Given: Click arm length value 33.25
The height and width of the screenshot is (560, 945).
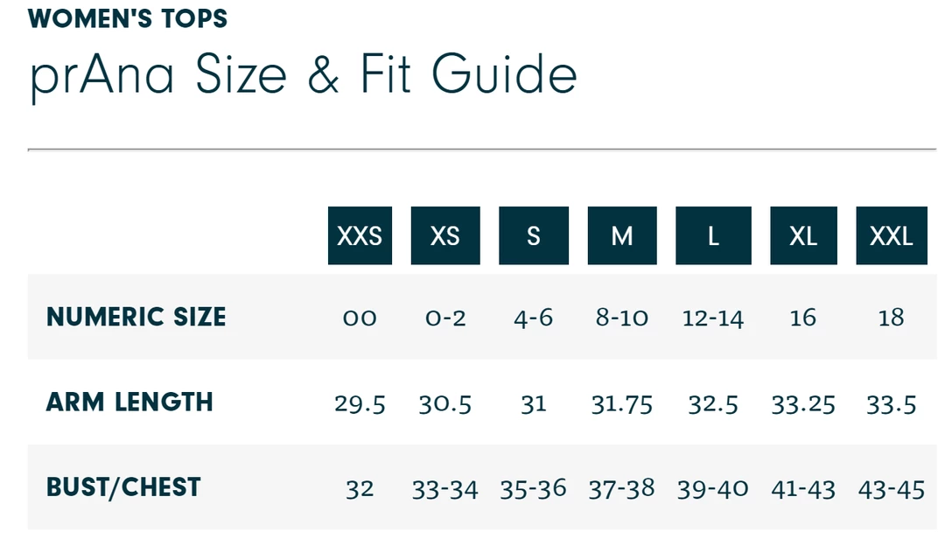Looking at the screenshot, I should [x=803, y=403].
